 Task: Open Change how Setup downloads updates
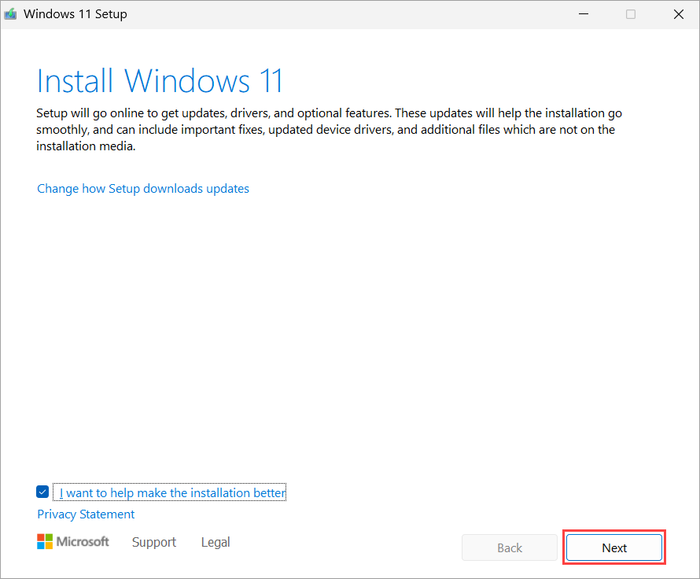[143, 188]
